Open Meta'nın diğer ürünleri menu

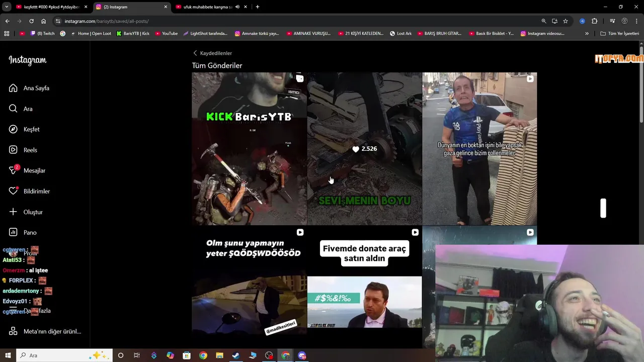pos(45,331)
